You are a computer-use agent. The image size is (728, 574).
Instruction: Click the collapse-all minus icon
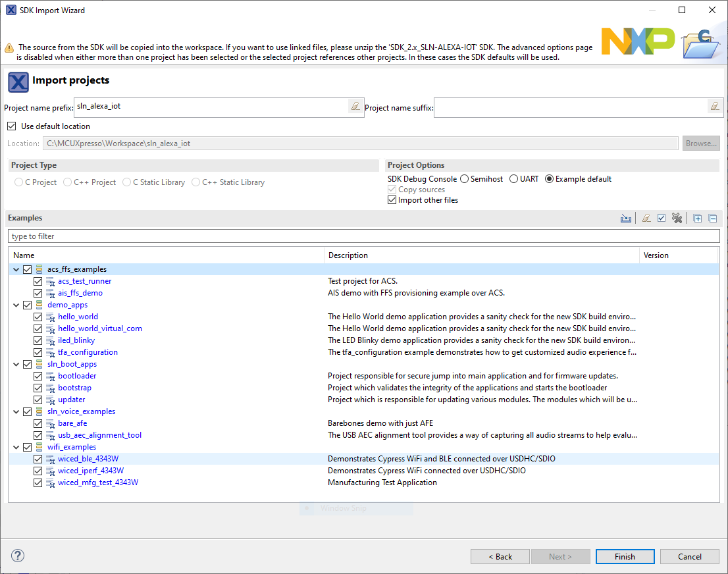(x=712, y=219)
